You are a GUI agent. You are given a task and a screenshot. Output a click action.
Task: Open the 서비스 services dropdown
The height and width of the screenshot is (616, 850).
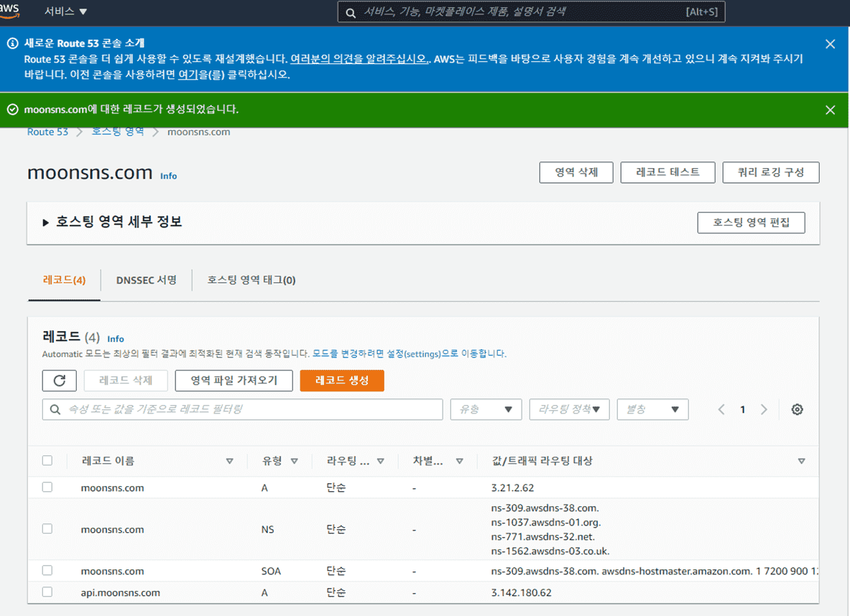(65, 11)
